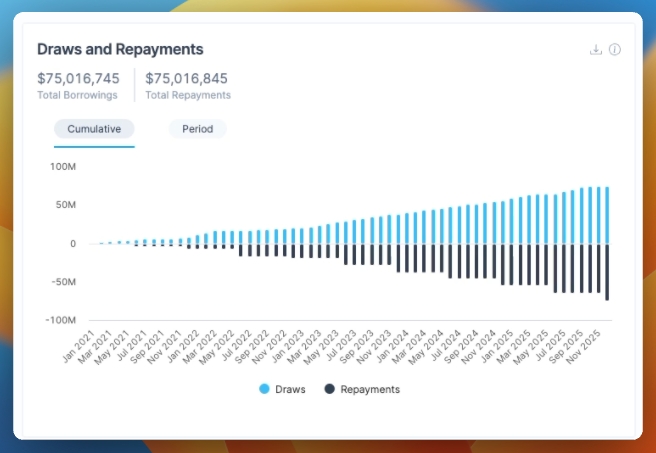
Task: Click the download chart icon
Action: (x=596, y=50)
